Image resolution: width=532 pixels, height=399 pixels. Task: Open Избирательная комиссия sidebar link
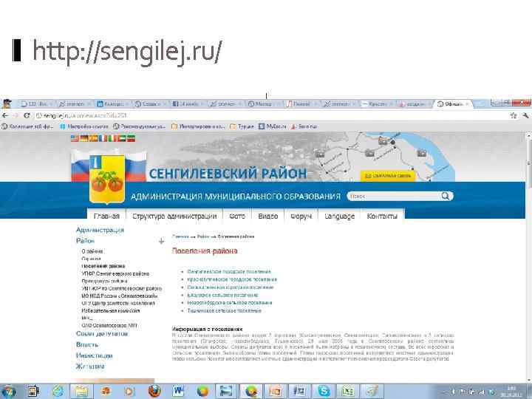click(x=111, y=310)
